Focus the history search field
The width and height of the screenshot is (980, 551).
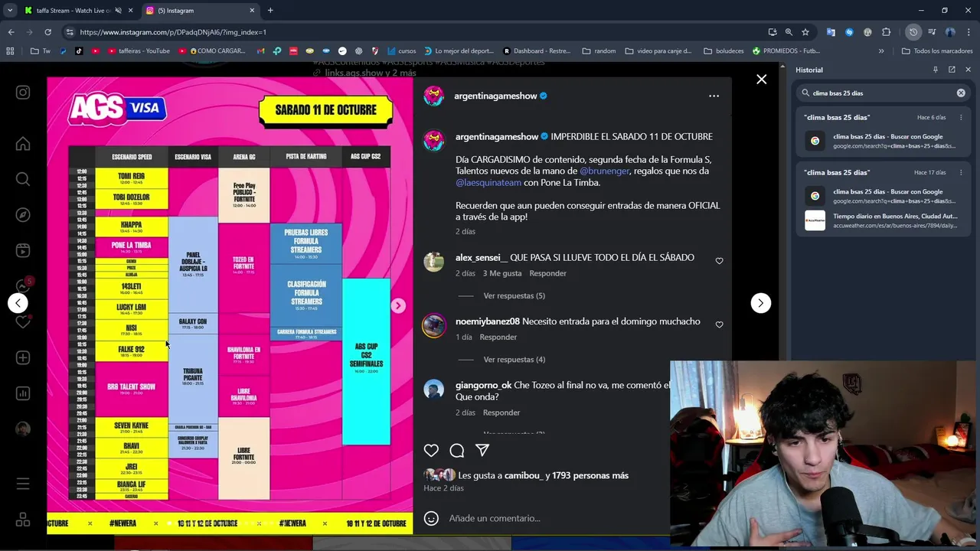(x=880, y=93)
